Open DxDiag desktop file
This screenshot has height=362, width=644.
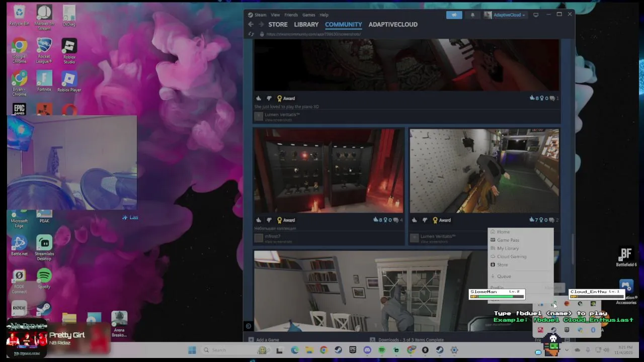click(69, 16)
